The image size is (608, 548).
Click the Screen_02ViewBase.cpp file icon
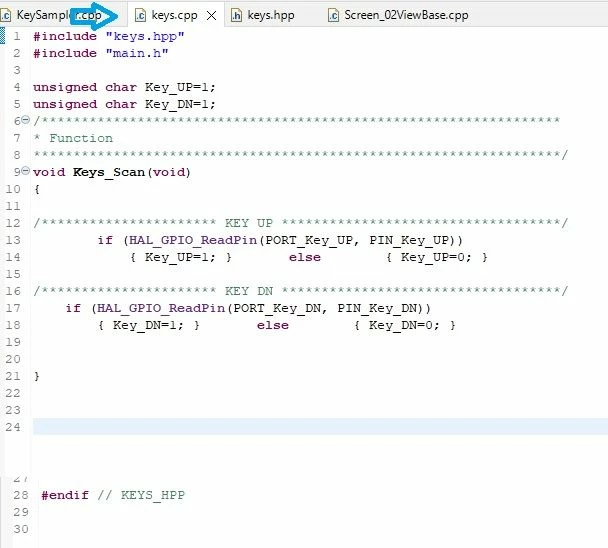[333, 16]
